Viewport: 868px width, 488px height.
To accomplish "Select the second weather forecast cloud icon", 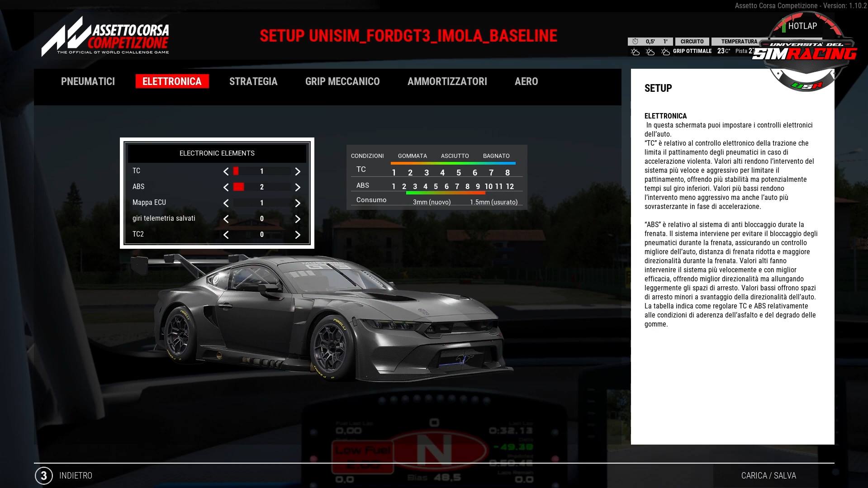I will coord(651,52).
